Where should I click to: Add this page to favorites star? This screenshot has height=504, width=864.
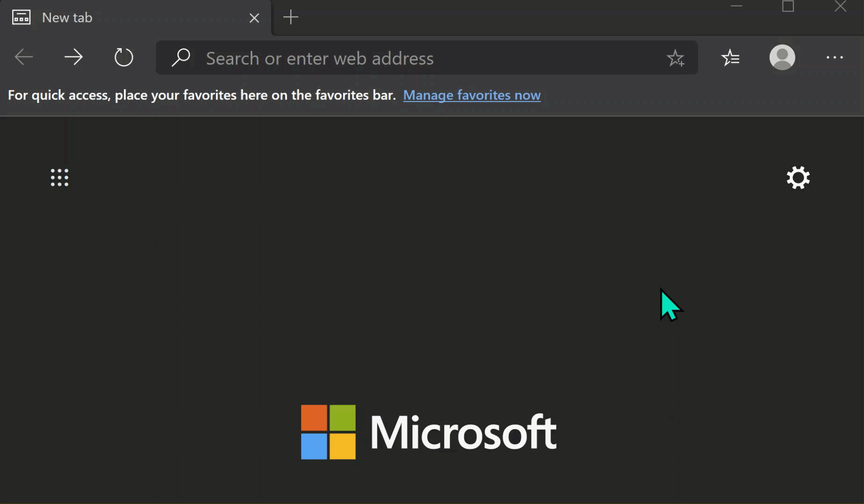[x=676, y=58]
